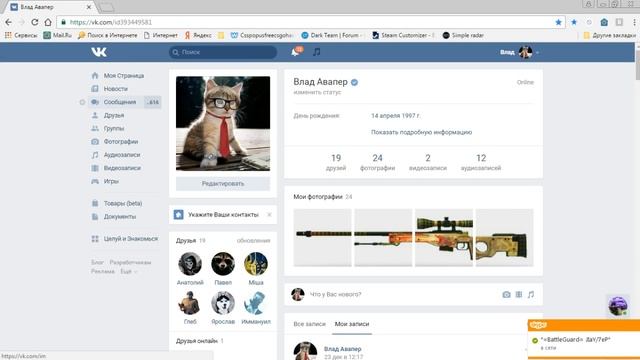640x360 pixels.
Task: Open friend Глеб's avatar
Action: coord(190,303)
